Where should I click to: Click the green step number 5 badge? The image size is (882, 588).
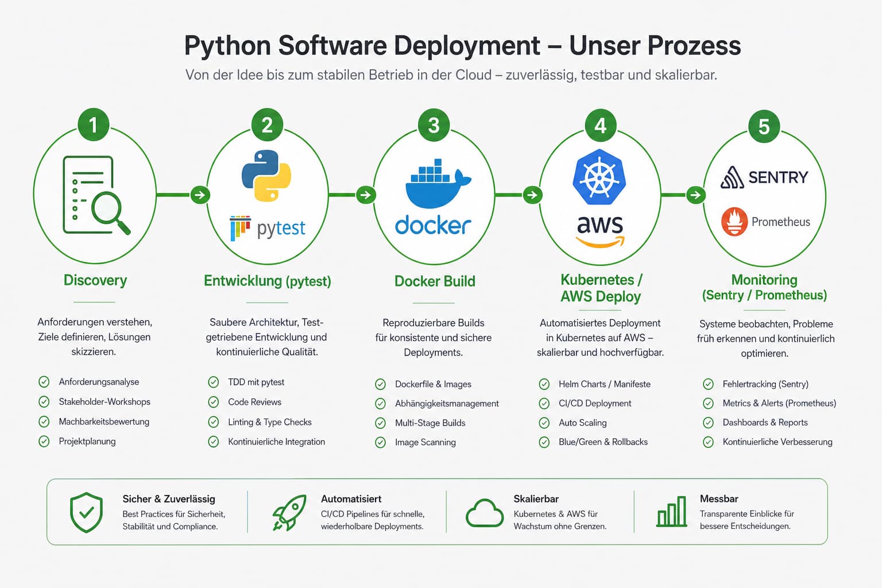[x=764, y=126]
